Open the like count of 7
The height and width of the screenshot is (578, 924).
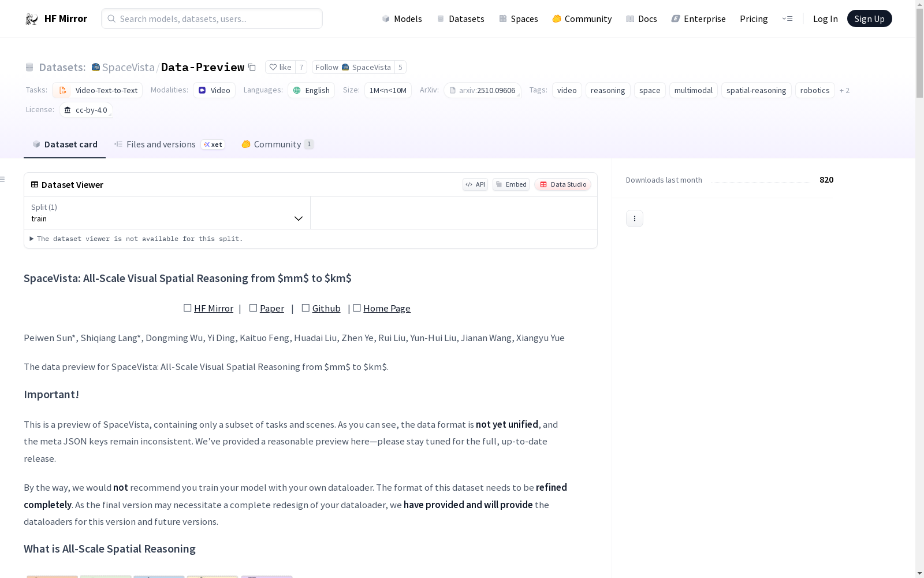coord(301,67)
